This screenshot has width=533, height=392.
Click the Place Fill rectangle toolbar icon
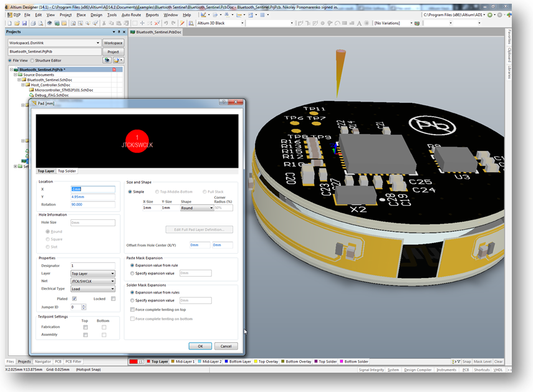click(344, 23)
